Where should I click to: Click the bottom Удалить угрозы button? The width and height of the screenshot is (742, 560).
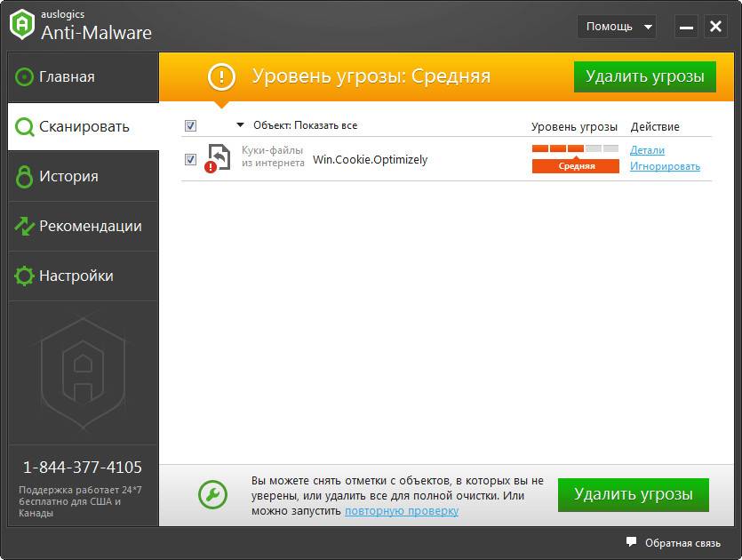click(x=634, y=495)
